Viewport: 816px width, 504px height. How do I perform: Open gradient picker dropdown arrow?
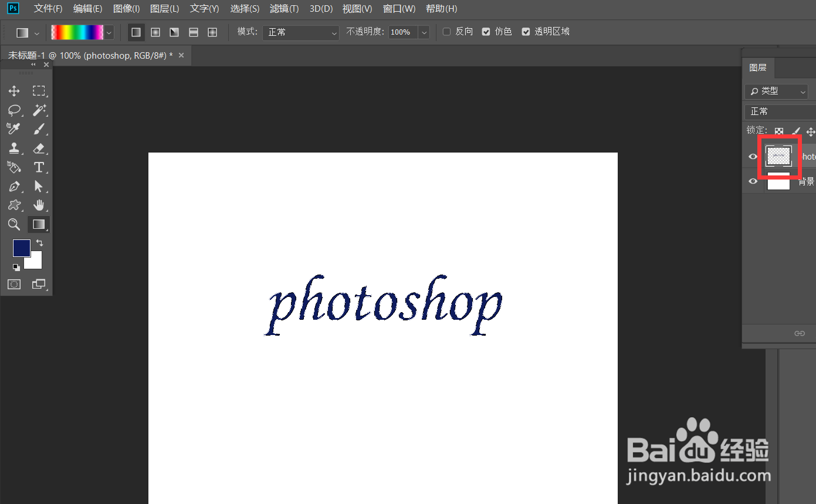tap(109, 33)
